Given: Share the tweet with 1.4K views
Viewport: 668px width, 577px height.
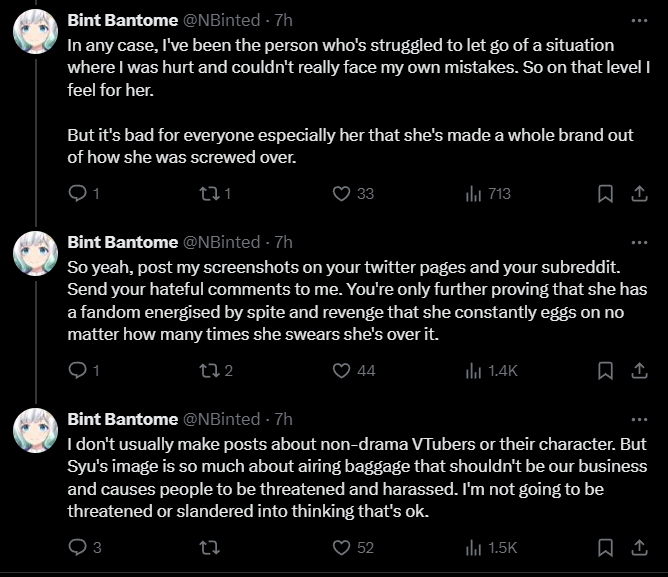Looking at the screenshot, I should click(x=639, y=371).
